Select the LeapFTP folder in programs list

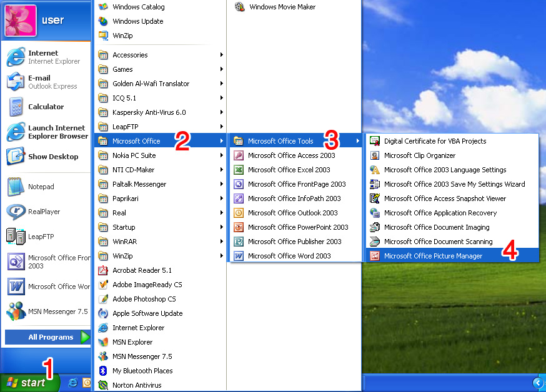coord(161,127)
